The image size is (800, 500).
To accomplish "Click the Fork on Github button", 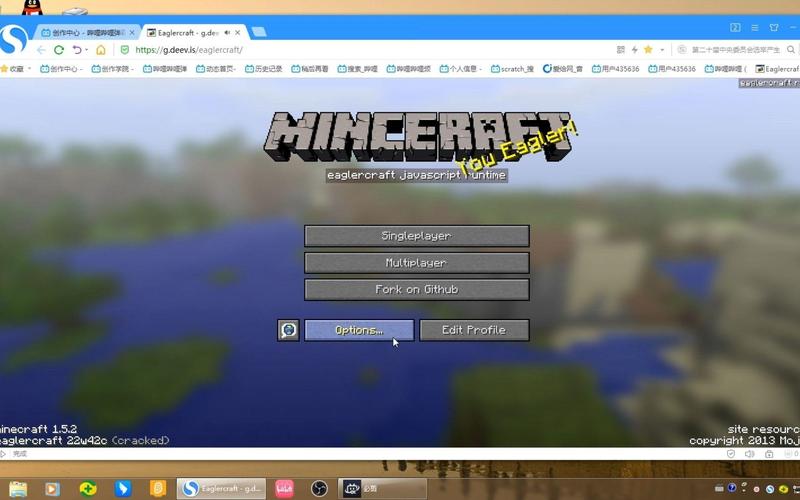I will [416, 290].
